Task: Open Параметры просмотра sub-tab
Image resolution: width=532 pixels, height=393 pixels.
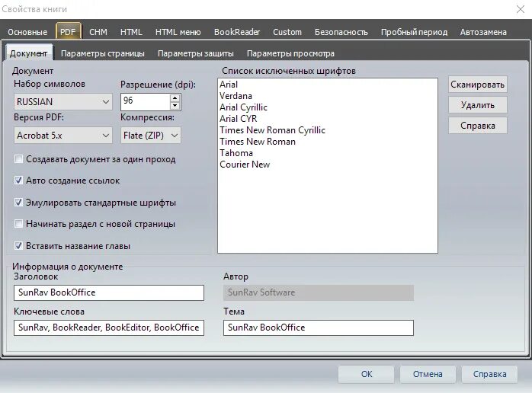Action: (x=290, y=53)
